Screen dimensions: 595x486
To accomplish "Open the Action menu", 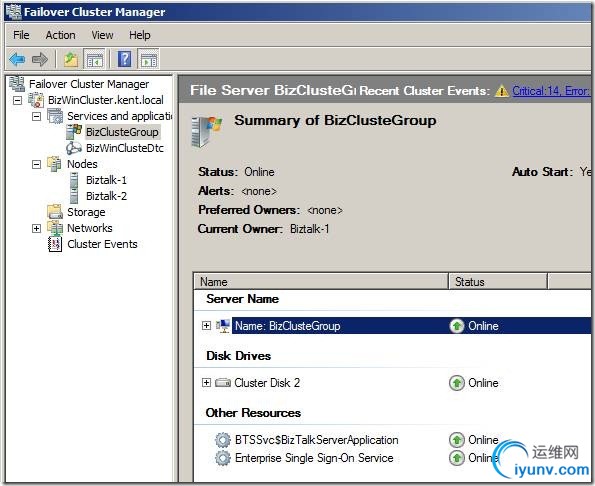I will [x=60, y=35].
